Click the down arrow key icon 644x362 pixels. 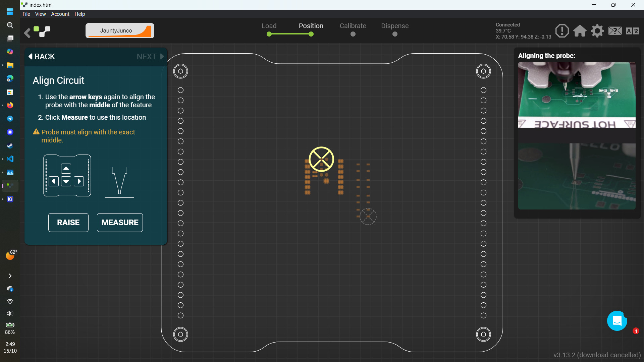click(x=66, y=181)
